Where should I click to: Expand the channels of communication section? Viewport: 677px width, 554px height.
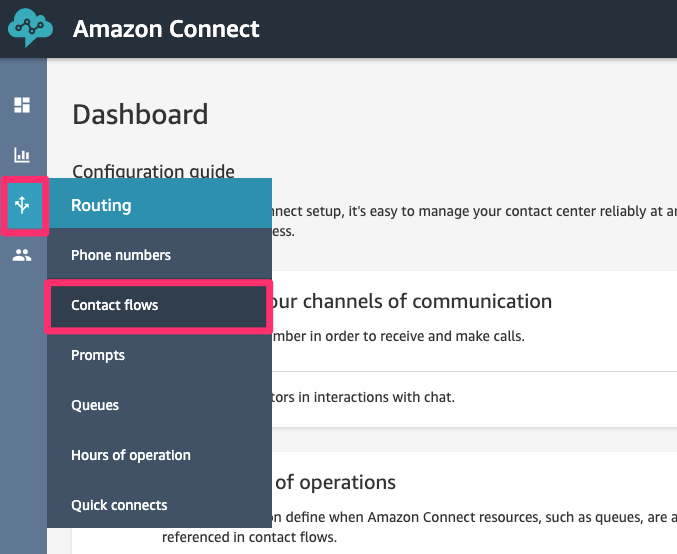(412, 301)
